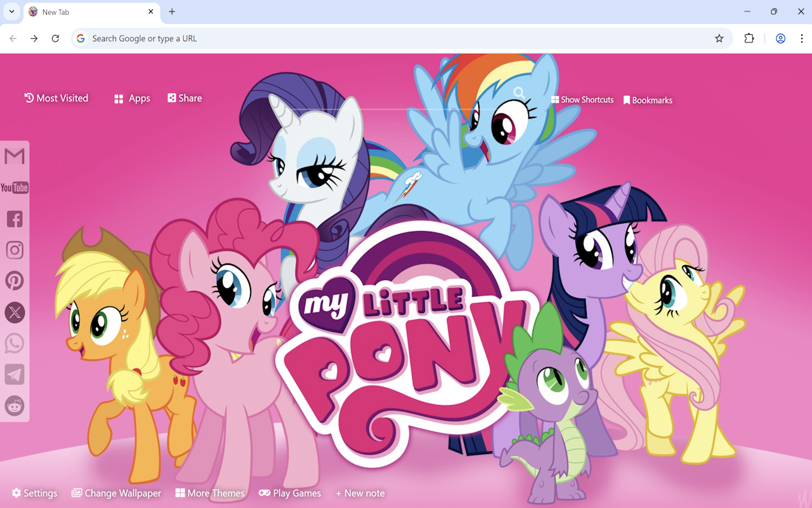Go back to the previous page
The width and height of the screenshot is (812, 508).
[13, 38]
